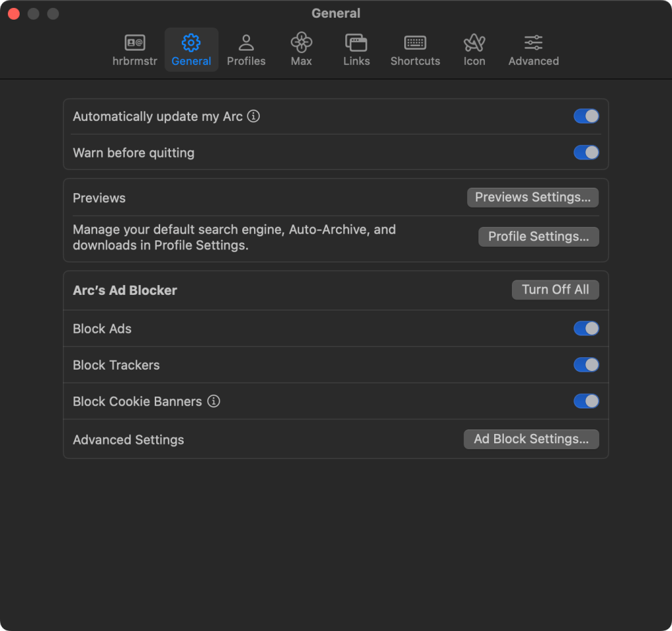This screenshot has height=631, width=672.
Task: Toggle Warn before quitting switch
Action: [x=586, y=152]
